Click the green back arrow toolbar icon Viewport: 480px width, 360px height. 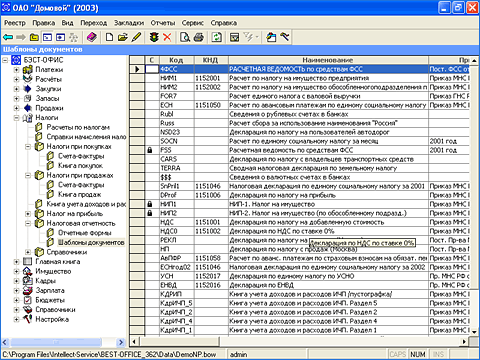pyautogui.click(x=8, y=37)
